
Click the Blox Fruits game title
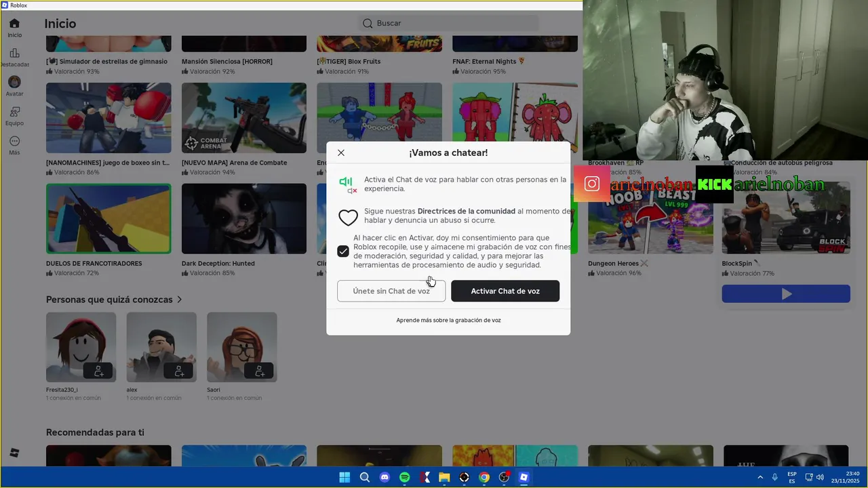tap(349, 61)
